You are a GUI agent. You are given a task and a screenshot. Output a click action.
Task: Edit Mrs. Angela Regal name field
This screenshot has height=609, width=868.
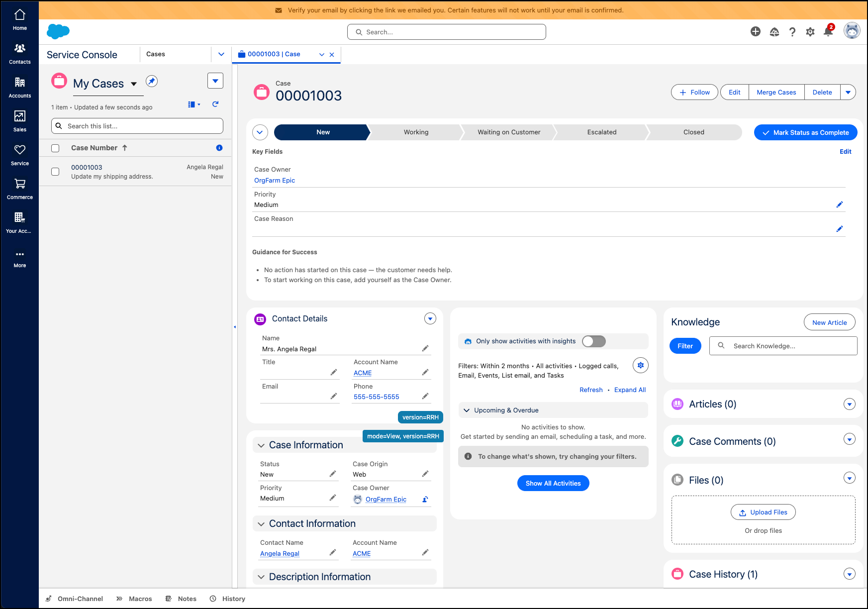(425, 348)
